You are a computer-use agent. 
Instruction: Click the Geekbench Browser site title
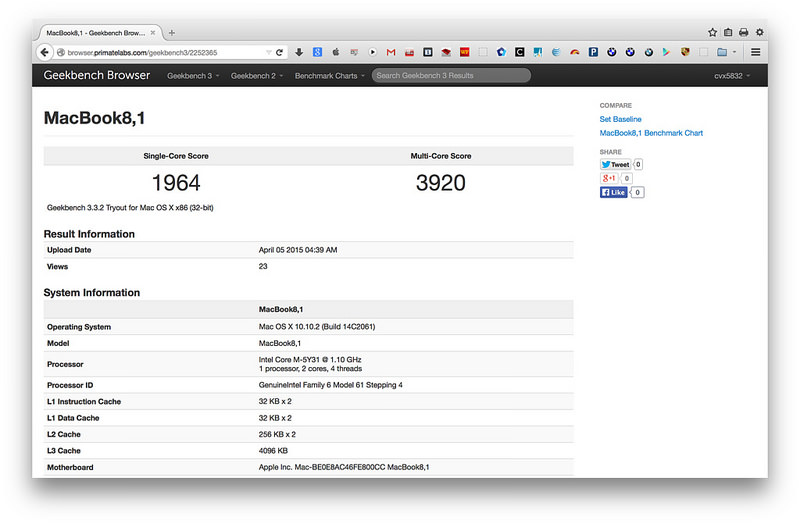(x=96, y=75)
